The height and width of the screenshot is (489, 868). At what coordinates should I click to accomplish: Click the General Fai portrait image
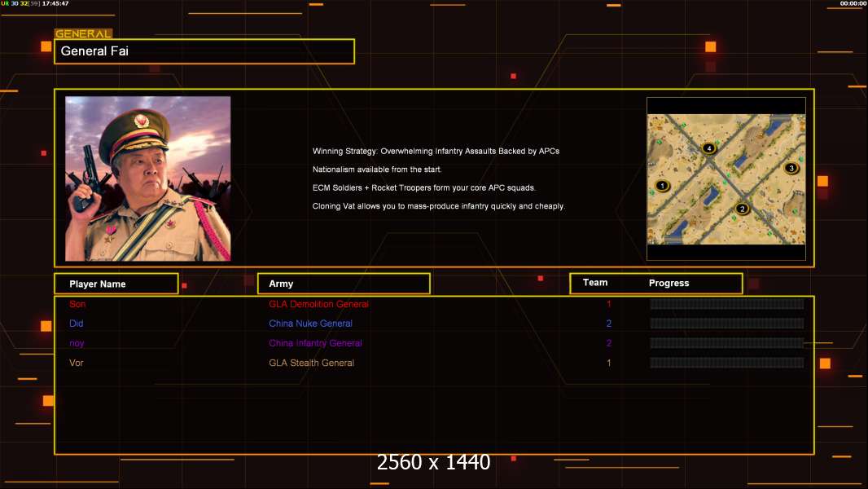[148, 178]
